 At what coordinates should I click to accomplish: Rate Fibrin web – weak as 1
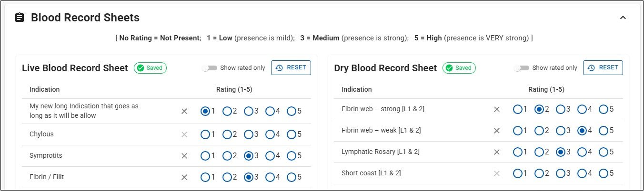[517, 131]
